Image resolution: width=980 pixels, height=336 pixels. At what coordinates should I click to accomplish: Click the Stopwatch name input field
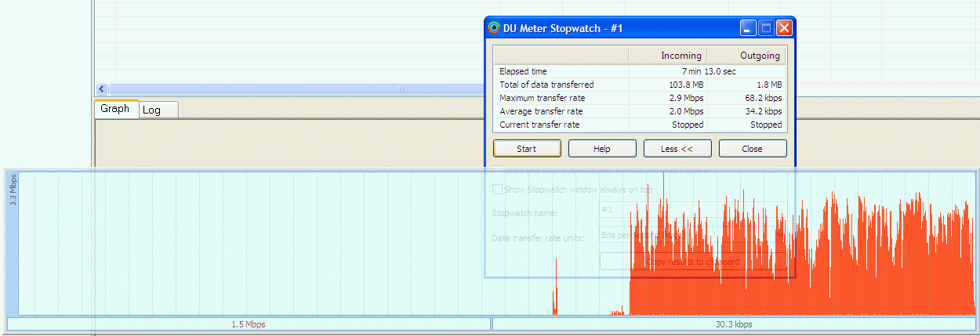[x=693, y=210]
